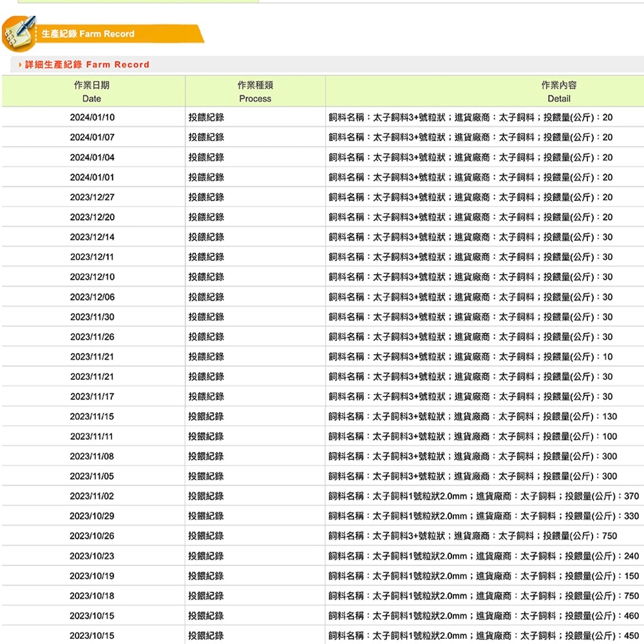Select the date cell 2024/01/04
644x644 pixels.
92,157
